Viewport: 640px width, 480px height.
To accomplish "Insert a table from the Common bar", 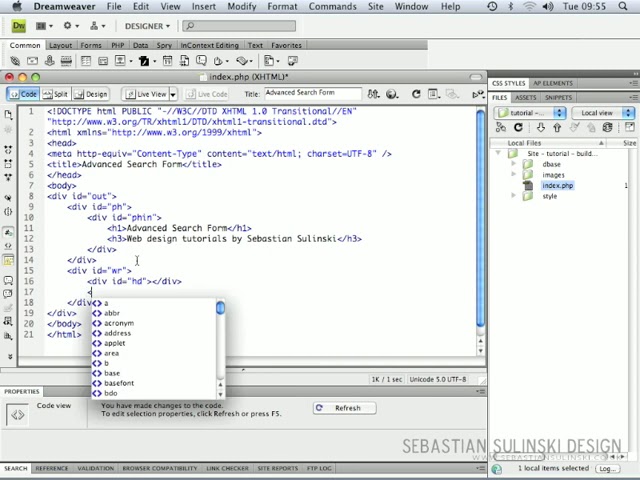I will 86,61.
